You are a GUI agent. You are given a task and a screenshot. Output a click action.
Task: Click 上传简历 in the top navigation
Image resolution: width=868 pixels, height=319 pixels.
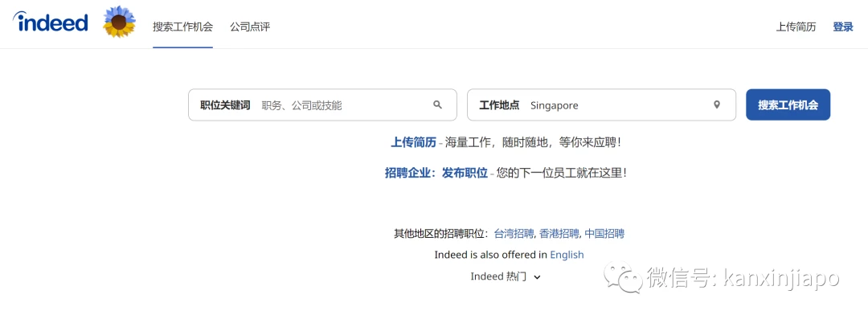(796, 27)
